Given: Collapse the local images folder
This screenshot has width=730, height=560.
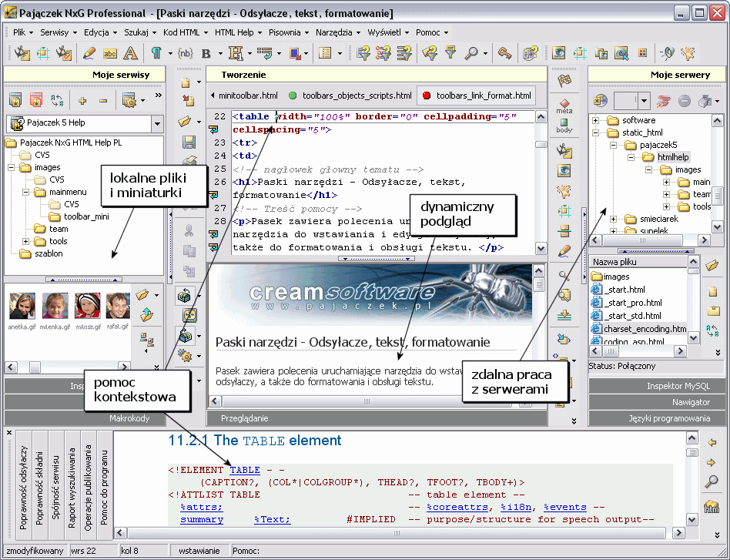Looking at the screenshot, I should 12,167.
